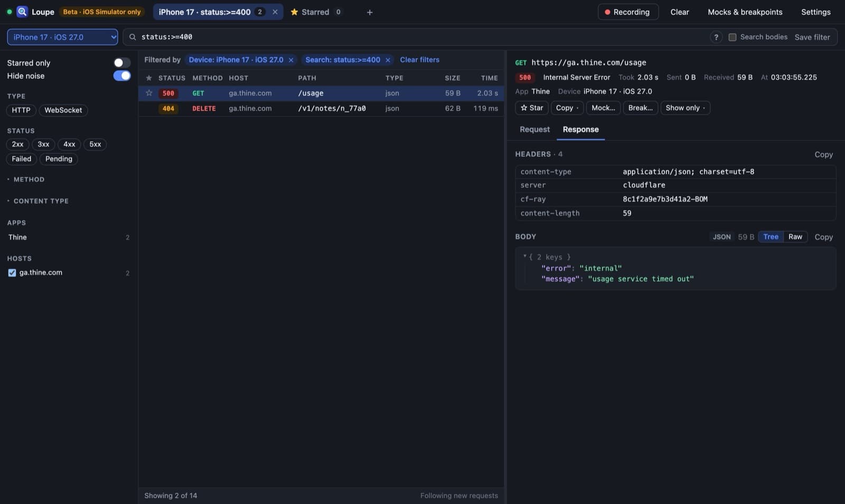This screenshot has height=504, width=845.
Task: Uncheck ga.thine.com host checkbox
Action: (12, 273)
